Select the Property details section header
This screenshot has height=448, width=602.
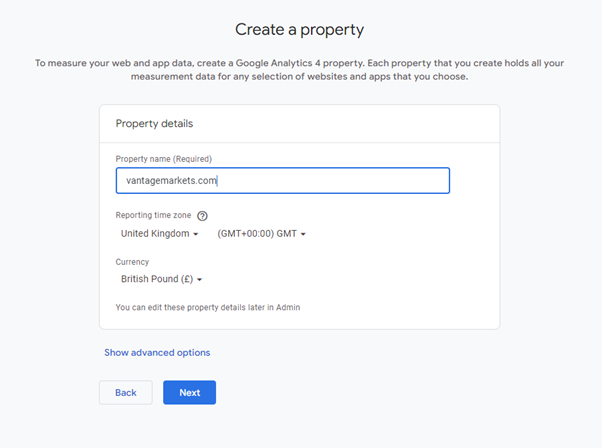tap(154, 124)
